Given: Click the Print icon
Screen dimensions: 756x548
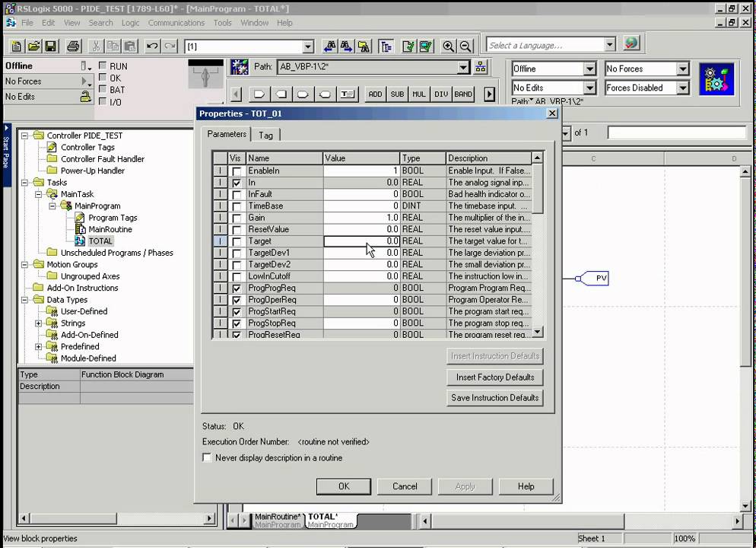Looking at the screenshot, I should point(73,46).
